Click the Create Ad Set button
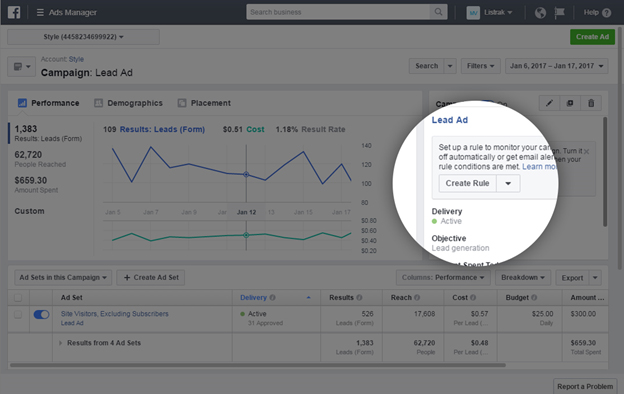 [x=151, y=277]
